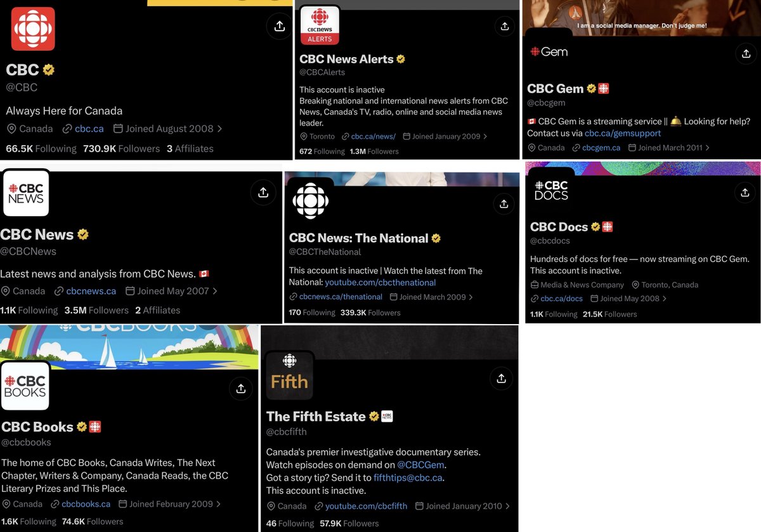Open the CBC News Alerts avatar
Image resolution: width=761 pixels, height=532 pixels.
coord(320,25)
